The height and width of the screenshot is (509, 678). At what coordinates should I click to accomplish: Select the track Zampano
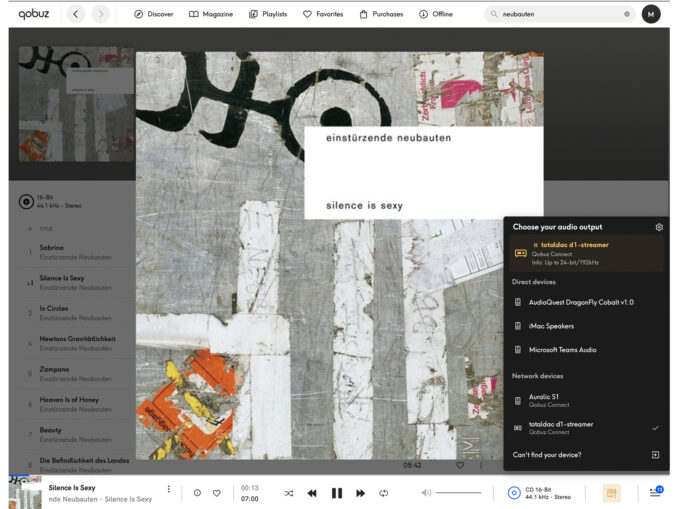pyautogui.click(x=54, y=369)
